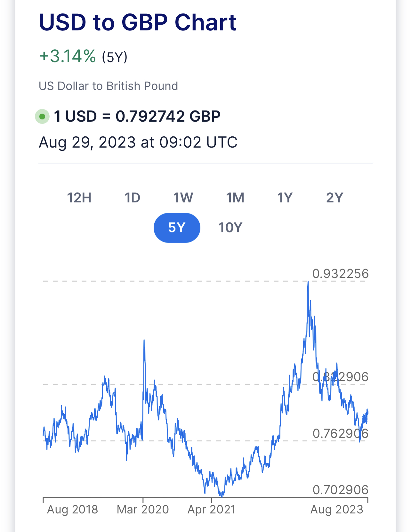Screen dimensions: 411x532
Task: Click the Aug 2023 x-axis label
Action: point(337,509)
